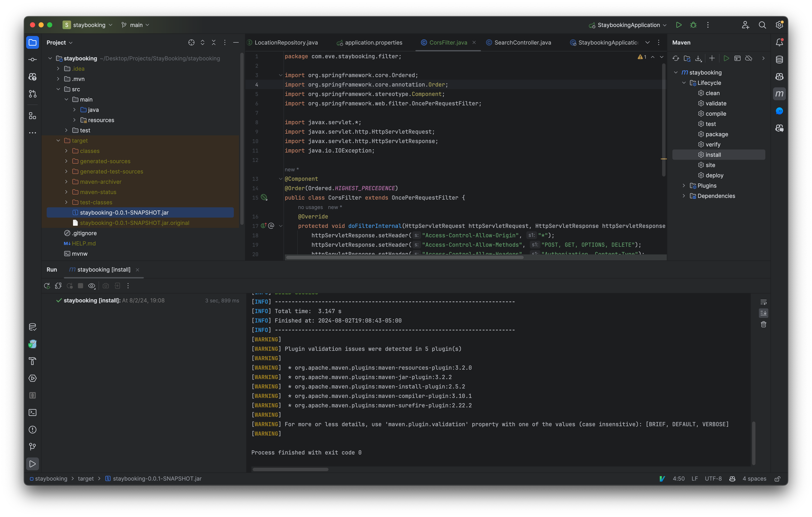Execute a Maven goal with the run icon
This screenshot has width=812, height=517.
point(726,58)
